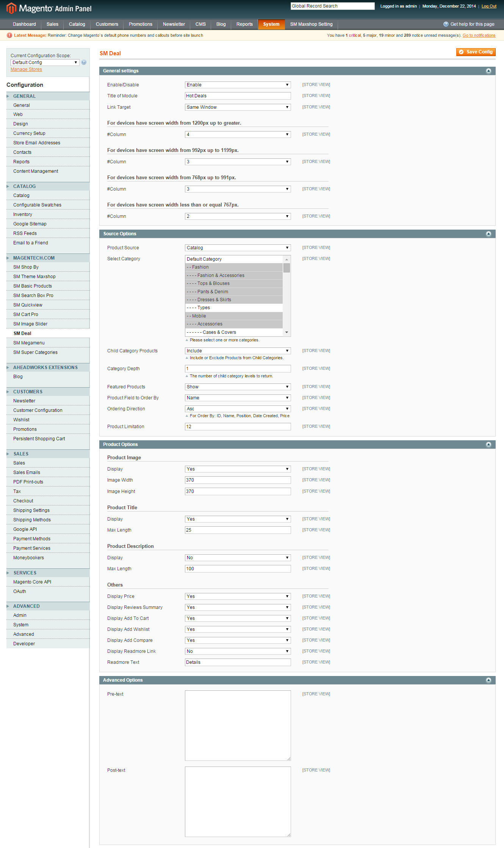Open the CMS menu

200,24
